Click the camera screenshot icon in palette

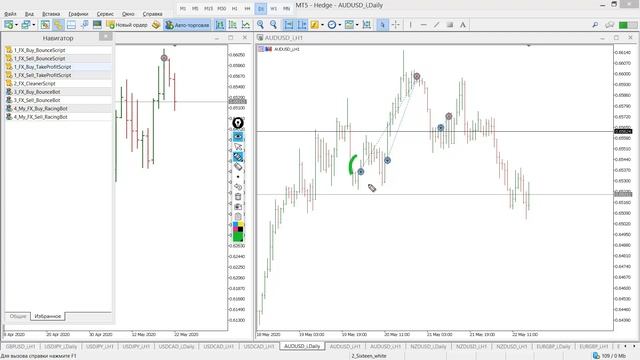[x=238, y=207]
